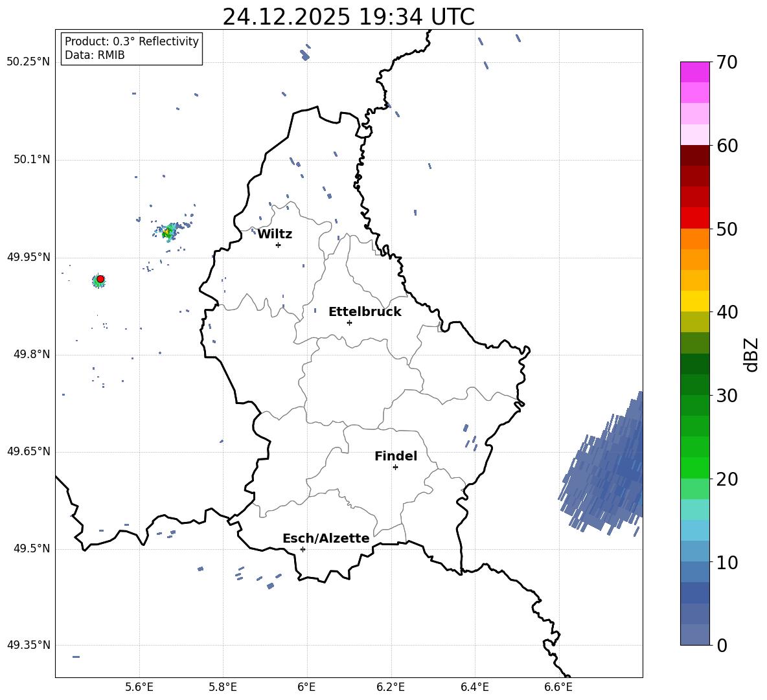Click the cross marker below Ettelbruck

(349, 322)
